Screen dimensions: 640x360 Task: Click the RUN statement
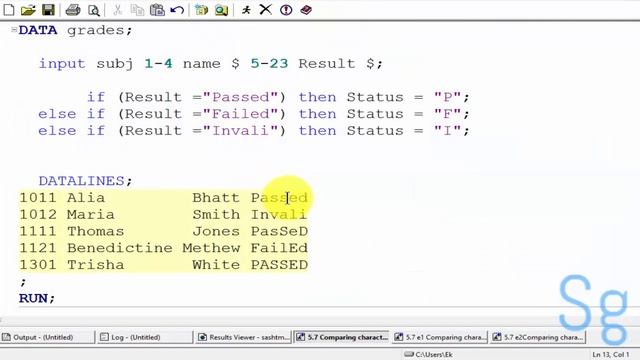tap(37, 298)
